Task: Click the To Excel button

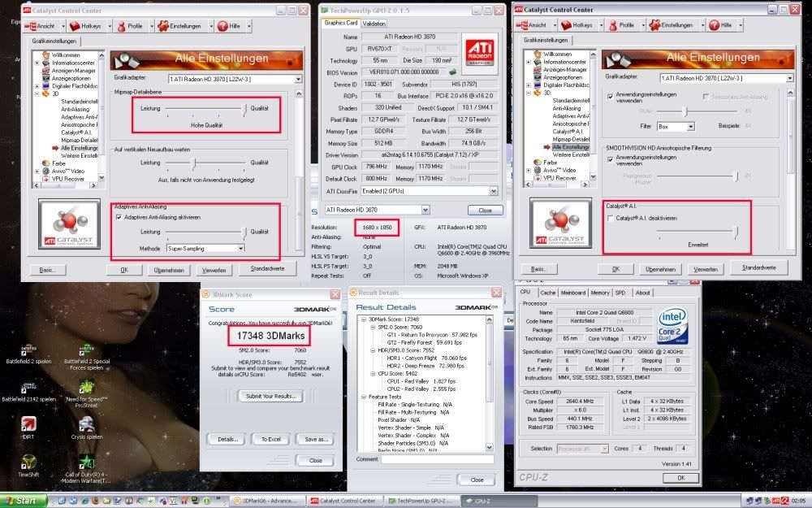Action: point(271,439)
